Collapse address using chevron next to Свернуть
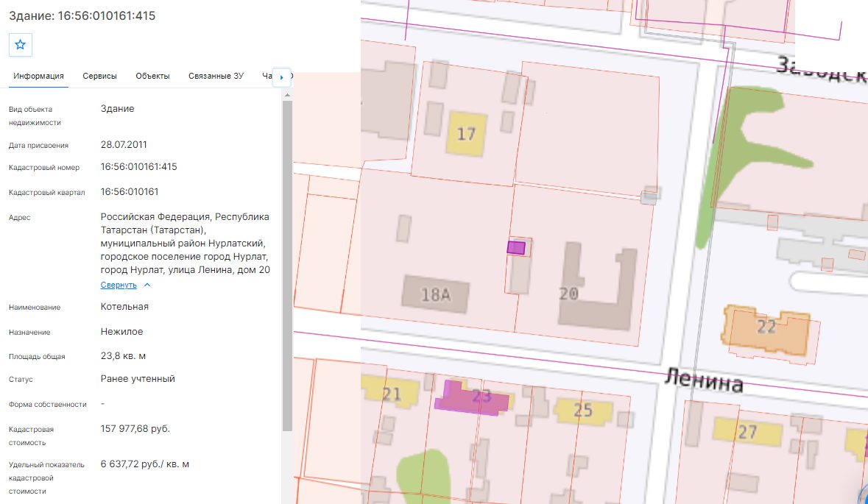Screen dimensions: 868x504 click(x=147, y=285)
